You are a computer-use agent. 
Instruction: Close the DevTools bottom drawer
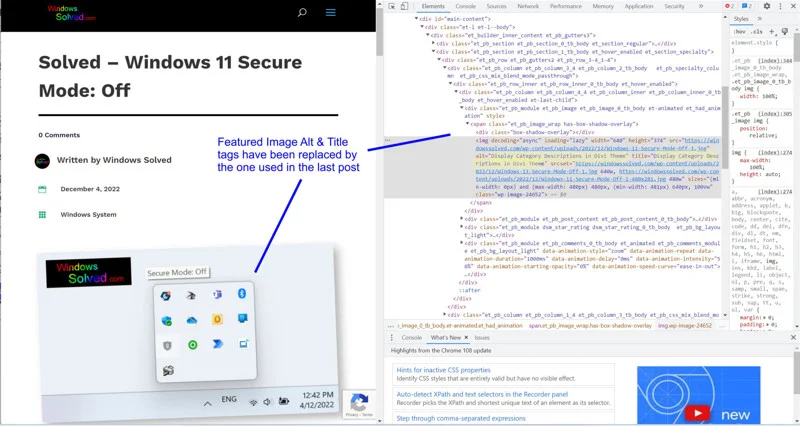click(793, 337)
